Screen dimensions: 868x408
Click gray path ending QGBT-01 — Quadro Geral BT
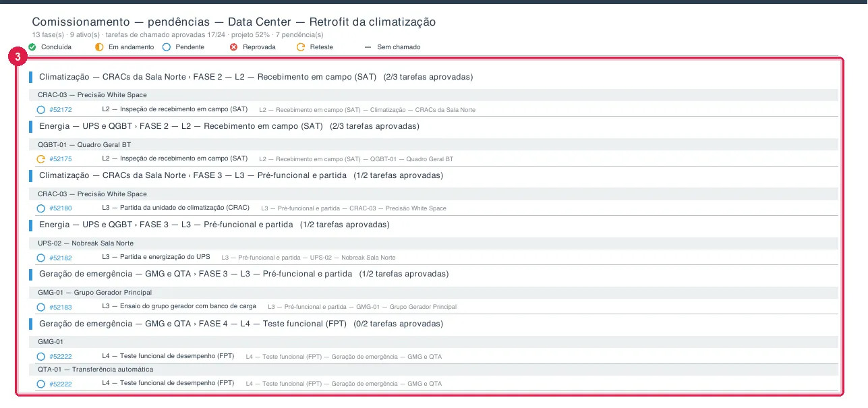[x=356, y=159]
